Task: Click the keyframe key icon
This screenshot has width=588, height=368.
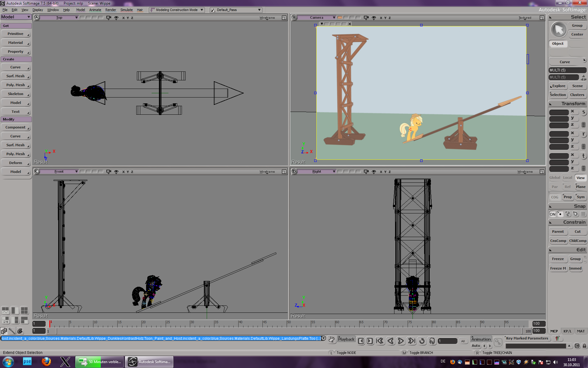Action: pos(498,342)
